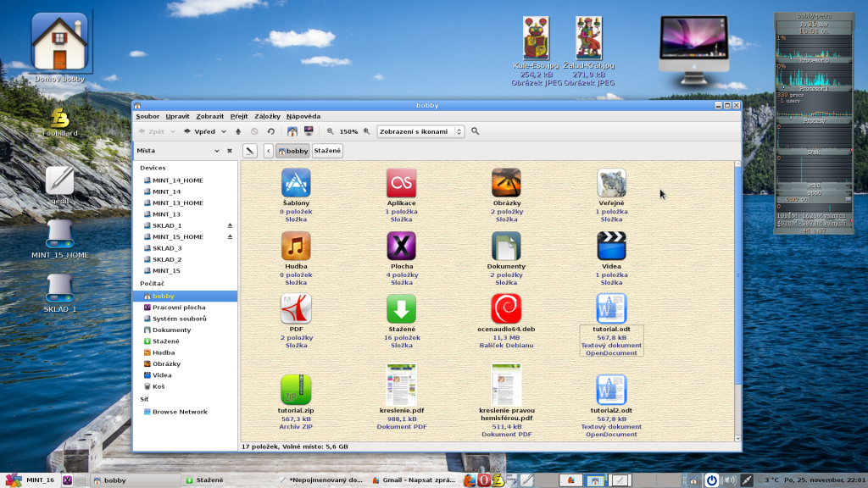Go up to parent folder
This screenshot has width=868, height=488.
click(238, 131)
